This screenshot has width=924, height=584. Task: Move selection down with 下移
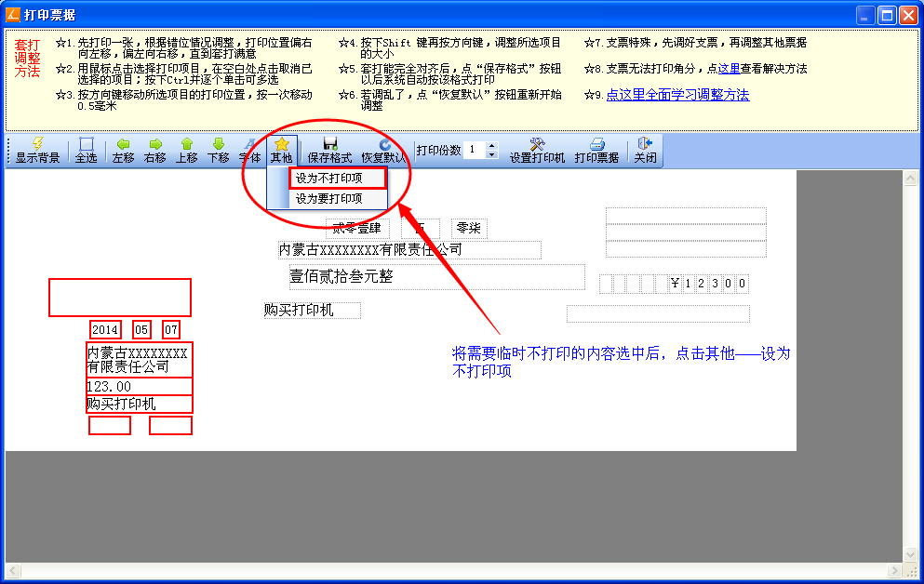pyautogui.click(x=218, y=151)
